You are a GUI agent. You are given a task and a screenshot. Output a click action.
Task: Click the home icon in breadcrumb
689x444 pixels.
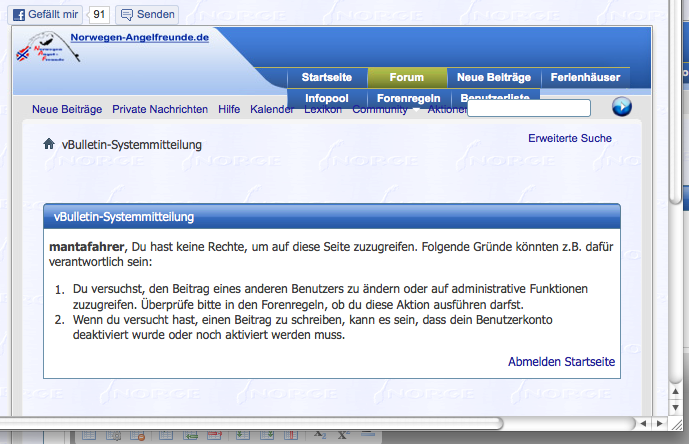[x=48, y=144]
